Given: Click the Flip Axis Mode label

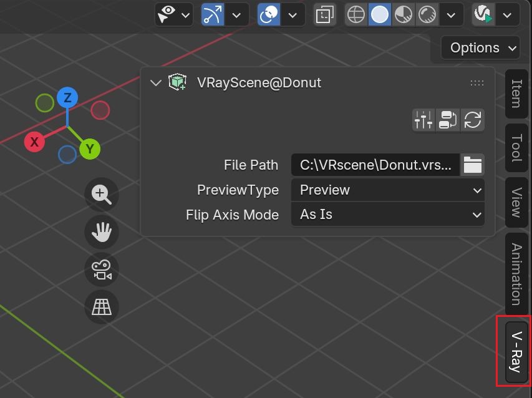Looking at the screenshot, I should [232, 215].
